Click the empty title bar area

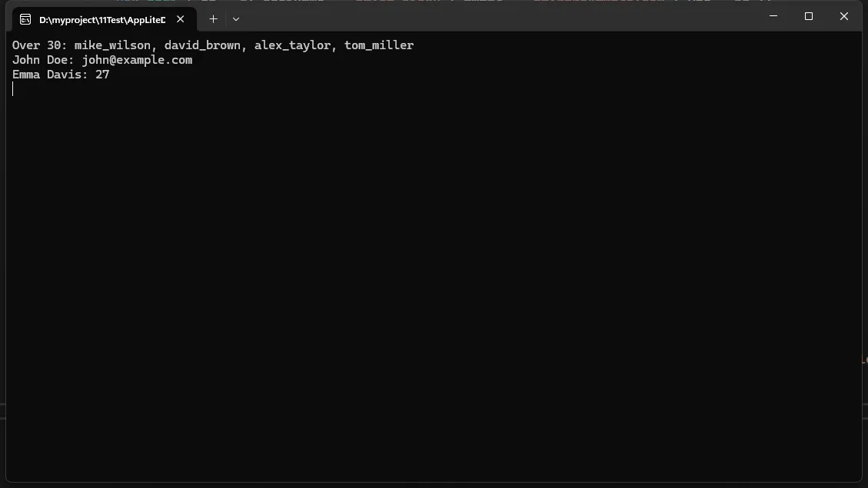coord(500,17)
